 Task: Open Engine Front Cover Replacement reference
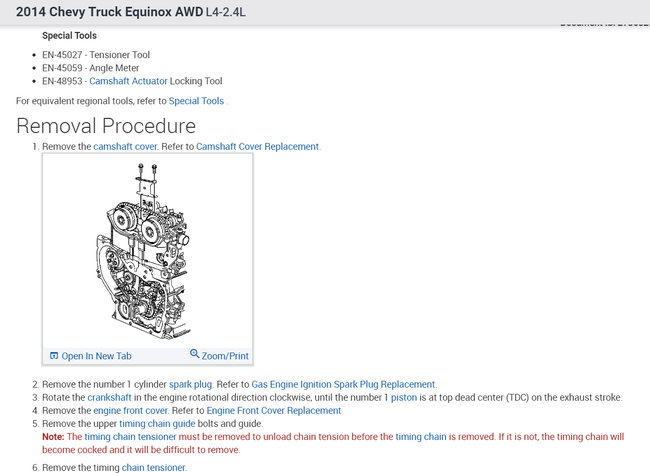pyautogui.click(x=274, y=410)
